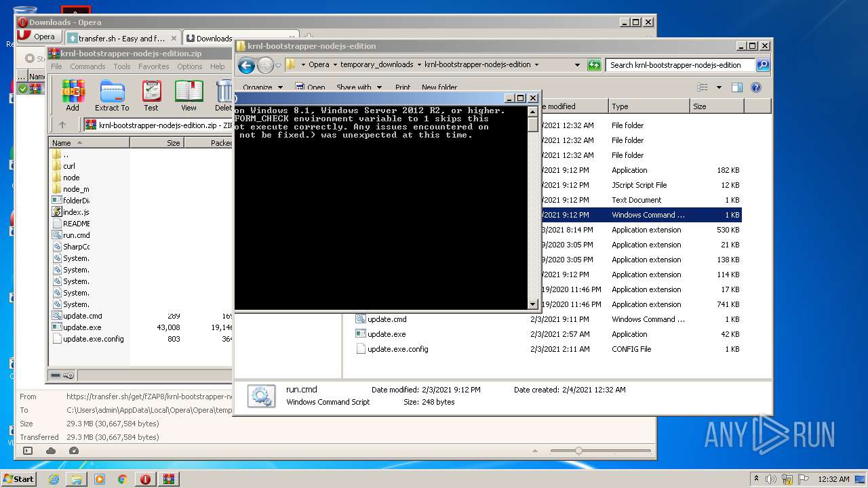Click Opera Turbo gauge icon in status bar
The height and width of the screenshot is (488, 868).
tap(74, 451)
